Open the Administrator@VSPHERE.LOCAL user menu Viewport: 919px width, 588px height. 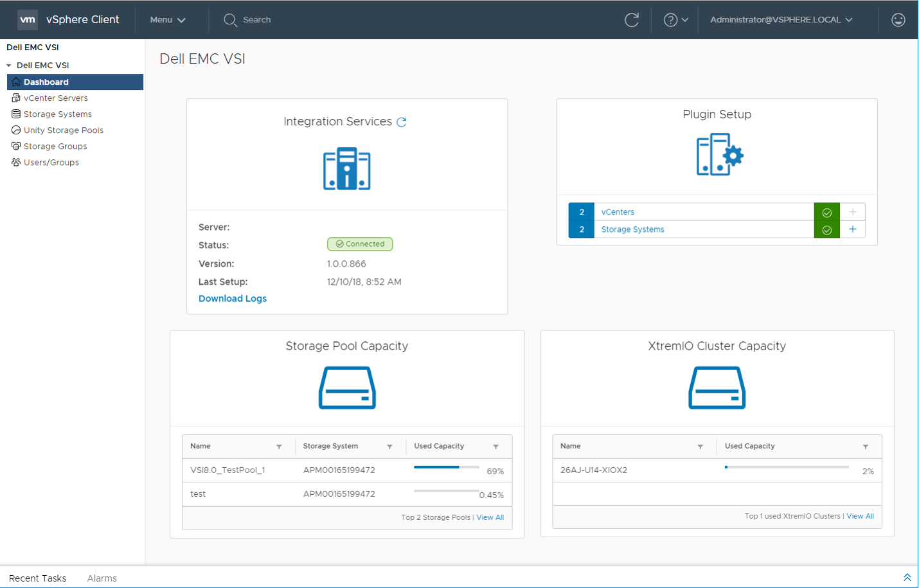(781, 20)
